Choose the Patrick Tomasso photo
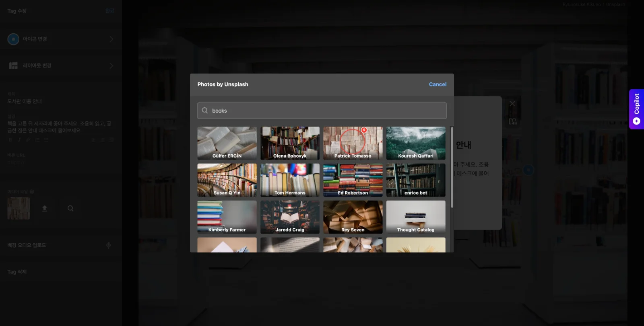The image size is (644, 326). point(353,143)
